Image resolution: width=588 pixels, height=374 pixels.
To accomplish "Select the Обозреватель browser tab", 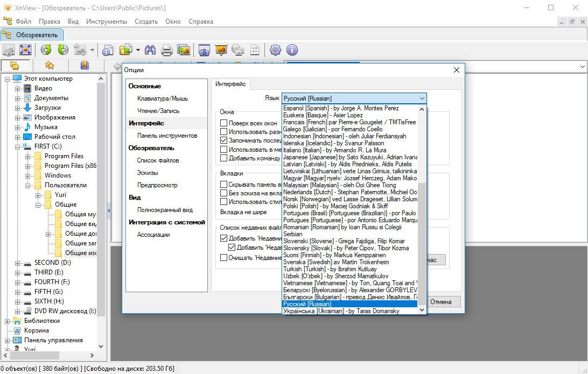I will [x=32, y=35].
